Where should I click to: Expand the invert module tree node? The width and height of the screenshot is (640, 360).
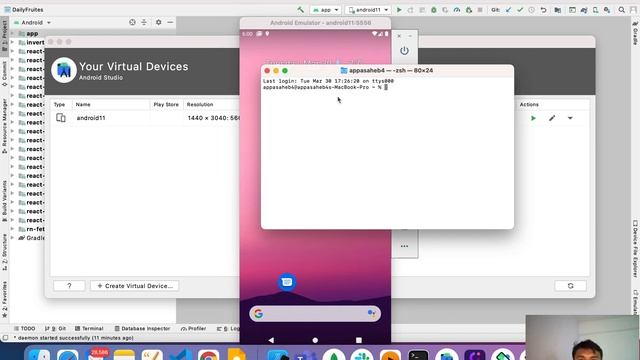(12, 42)
